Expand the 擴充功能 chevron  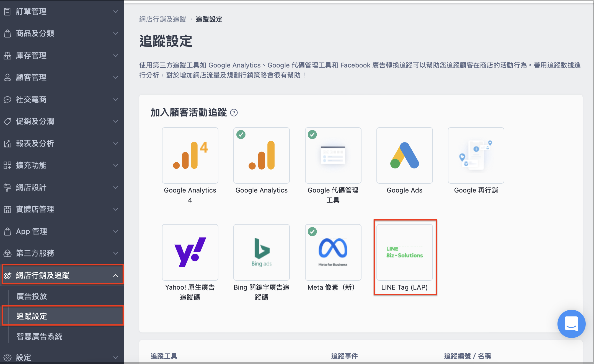point(116,165)
